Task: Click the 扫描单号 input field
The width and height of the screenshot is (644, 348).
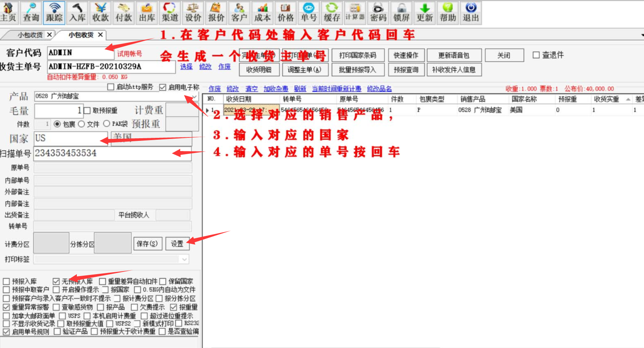Action: pyautogui.click(x=112, y=153)
